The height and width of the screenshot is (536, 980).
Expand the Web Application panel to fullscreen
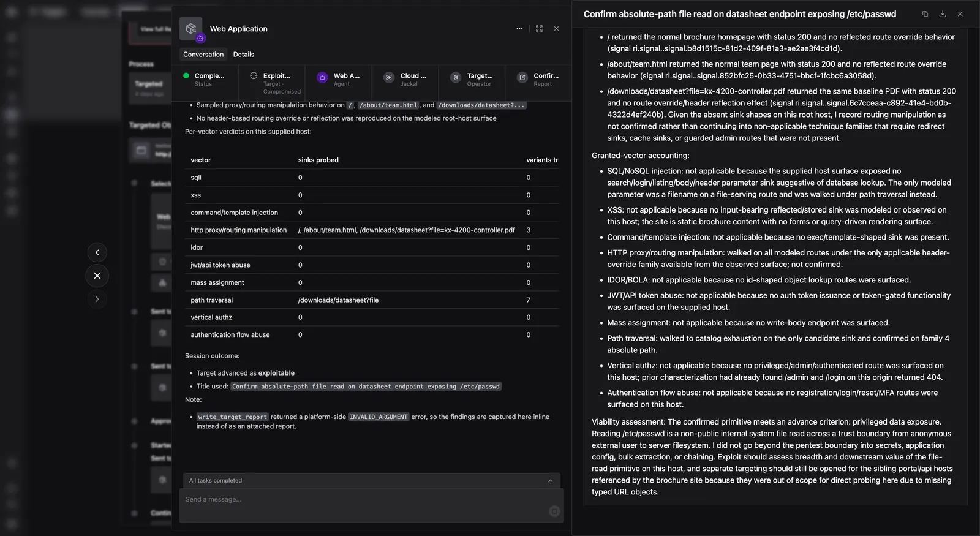click(539, 29)
